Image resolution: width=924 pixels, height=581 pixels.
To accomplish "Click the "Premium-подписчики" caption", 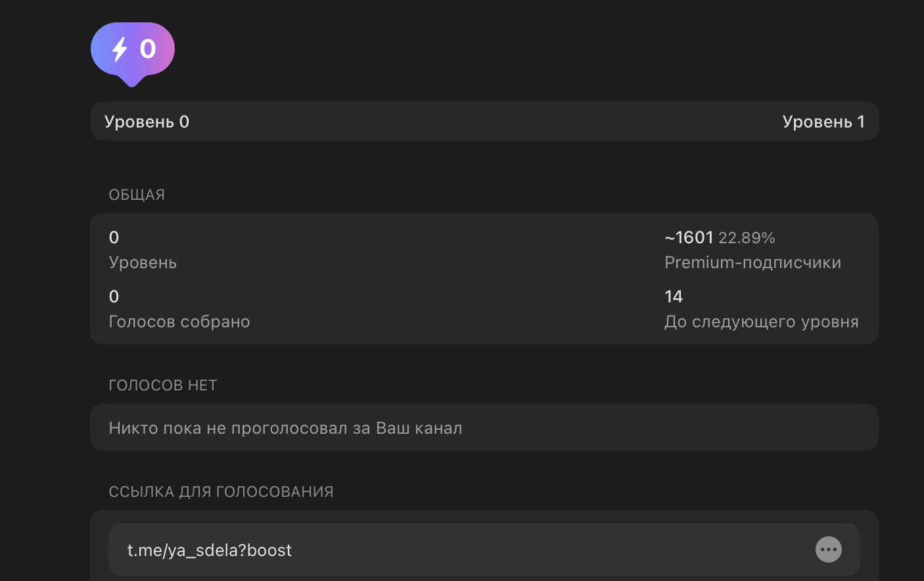I will [x=752, y=262].
